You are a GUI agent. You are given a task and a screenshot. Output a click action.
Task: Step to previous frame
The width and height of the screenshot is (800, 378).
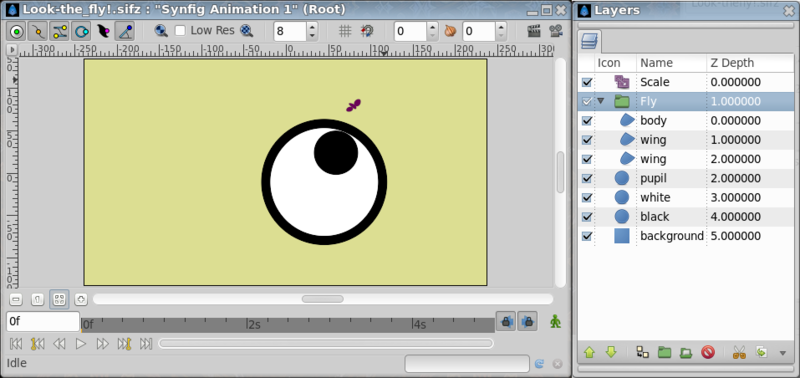pyautogui.click(x=59, y=344)
